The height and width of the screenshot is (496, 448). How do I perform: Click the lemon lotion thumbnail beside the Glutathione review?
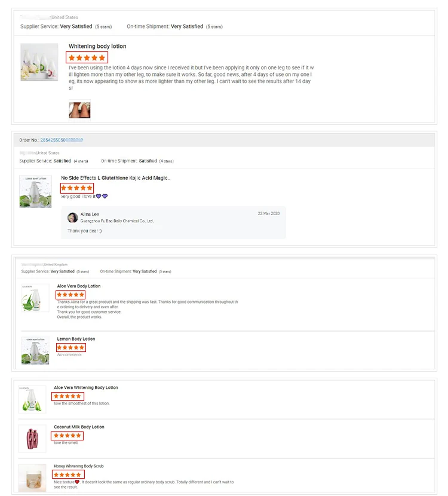(35, 191)
